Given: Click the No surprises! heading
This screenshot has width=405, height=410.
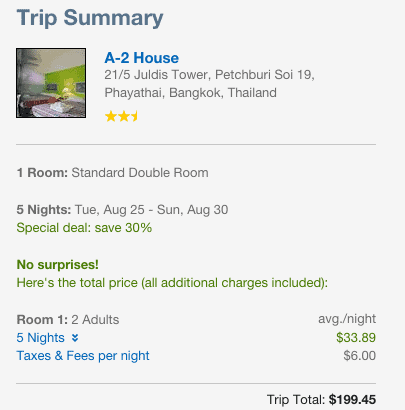Looking at the screenshot, I should 58,265.
